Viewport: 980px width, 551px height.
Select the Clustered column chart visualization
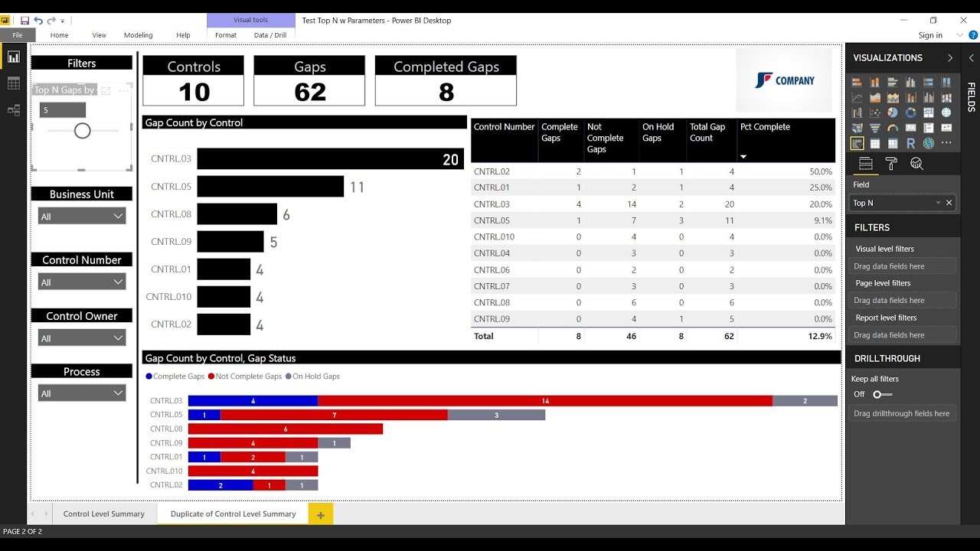[x=910, y=82]
